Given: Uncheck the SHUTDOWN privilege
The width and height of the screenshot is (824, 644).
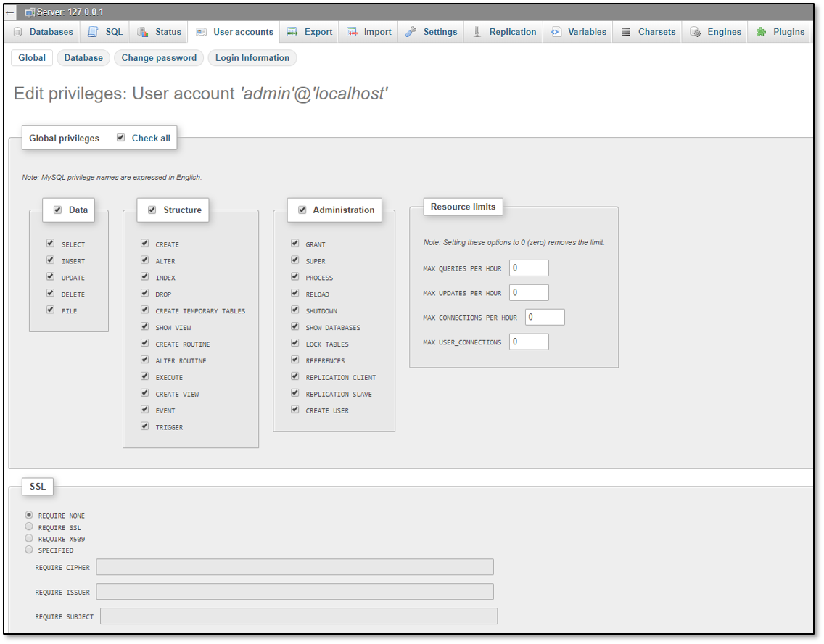Looking at the screenshot, I should [294, 310].
